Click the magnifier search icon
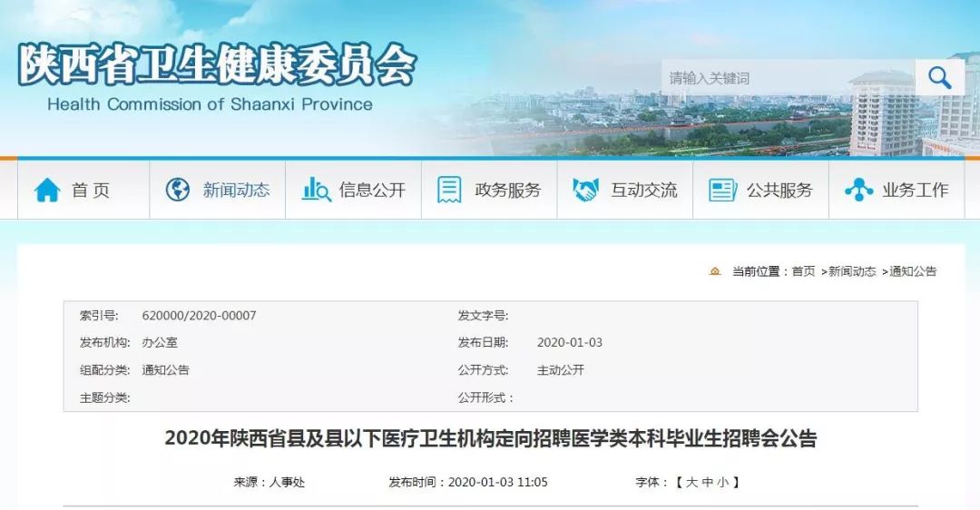 [939, 78]
